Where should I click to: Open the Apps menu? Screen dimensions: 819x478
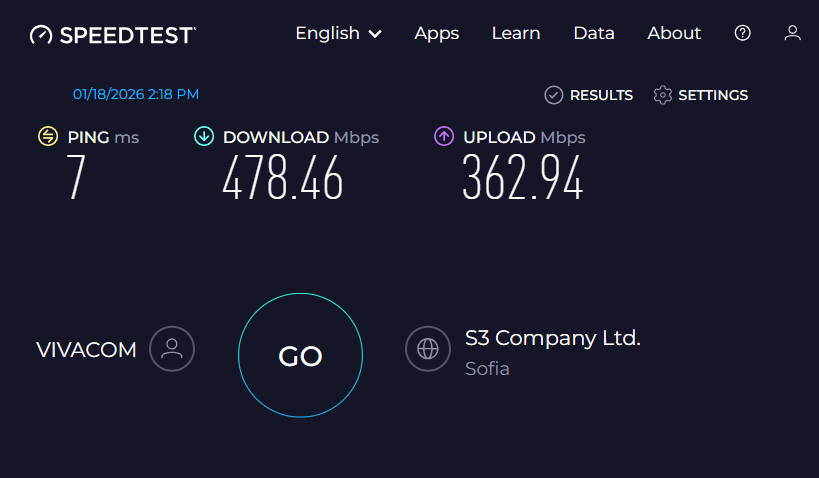click(437, 33)
